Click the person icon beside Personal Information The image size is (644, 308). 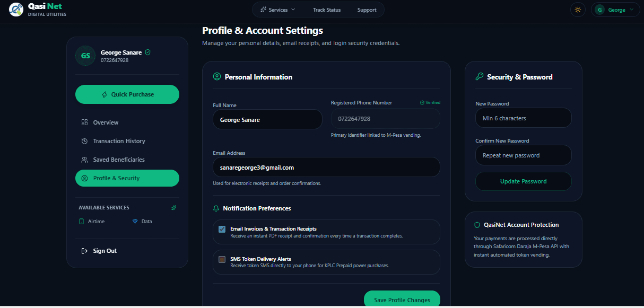point(216,77)
